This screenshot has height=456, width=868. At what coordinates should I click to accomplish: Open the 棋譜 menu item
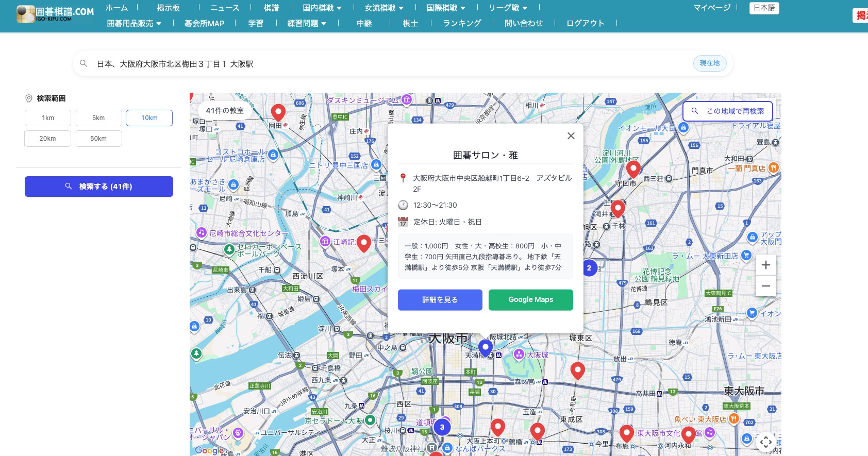click(271, 8)
